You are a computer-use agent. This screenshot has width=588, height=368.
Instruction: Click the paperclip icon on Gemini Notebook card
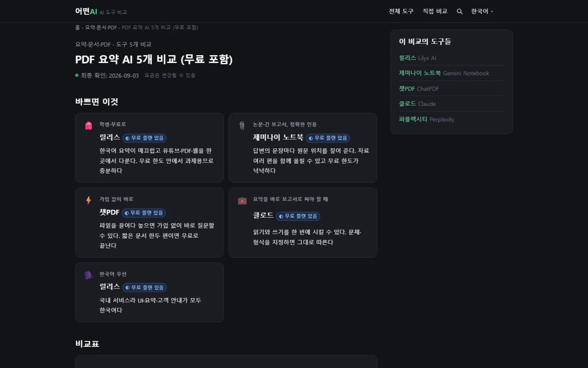click(x=242, y=125)
